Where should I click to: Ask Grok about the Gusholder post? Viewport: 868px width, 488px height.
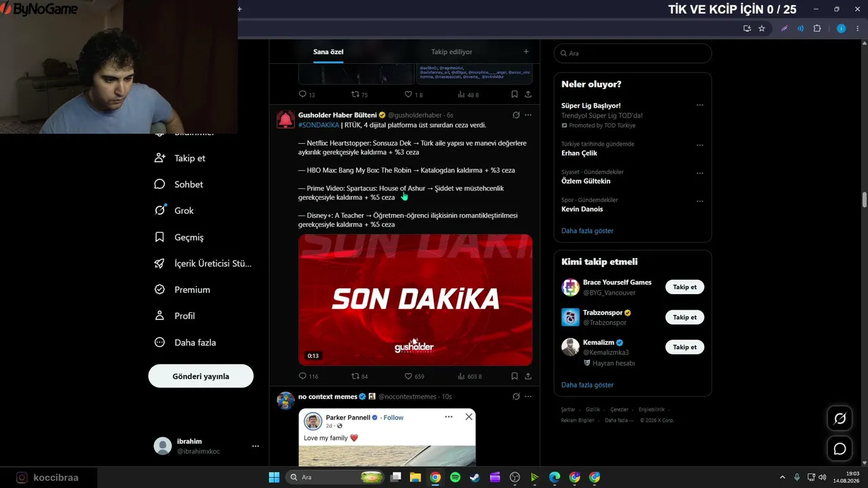click(x=516, y=115)
